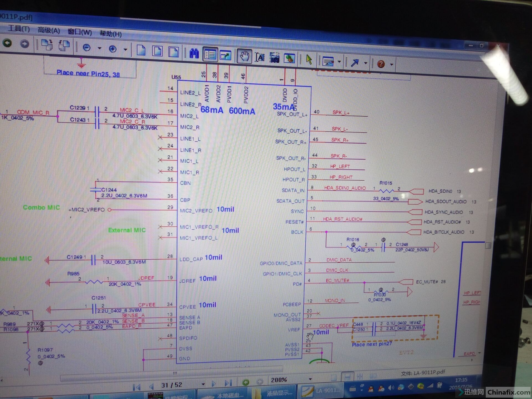532x399 pixels.
Task: Open the zoom-out dropdown arrow
Action: coord(99,48)
